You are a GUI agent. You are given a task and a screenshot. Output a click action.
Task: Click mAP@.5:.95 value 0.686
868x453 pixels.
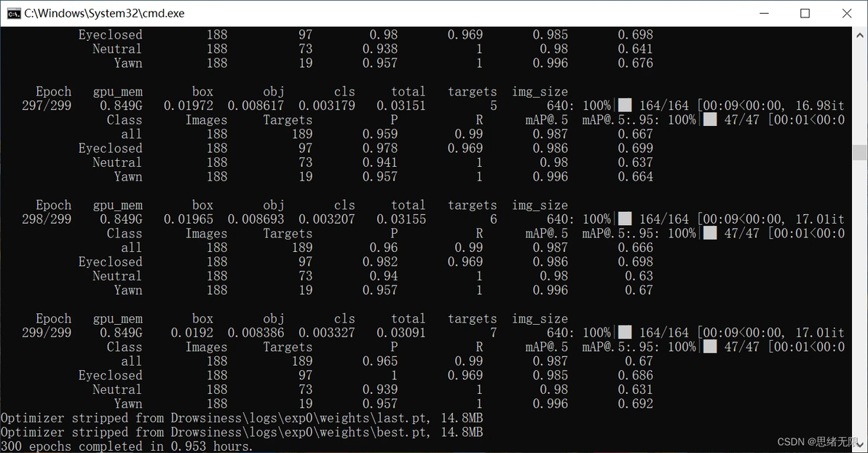[636, 375]
